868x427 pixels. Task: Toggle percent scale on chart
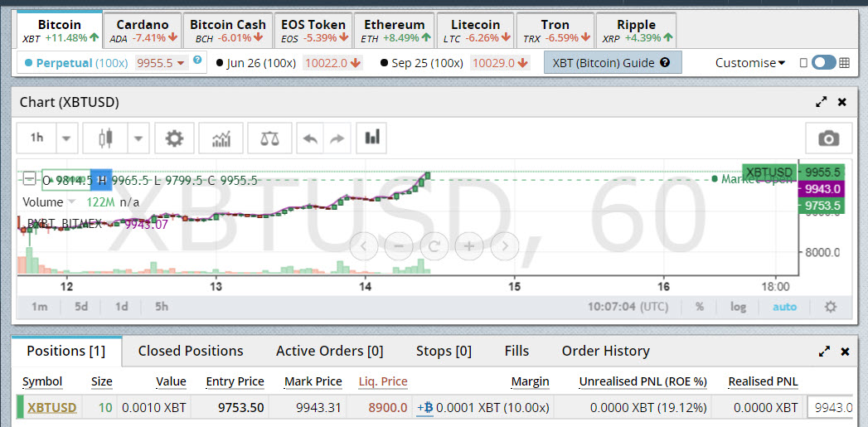click(x=700, y=307)
